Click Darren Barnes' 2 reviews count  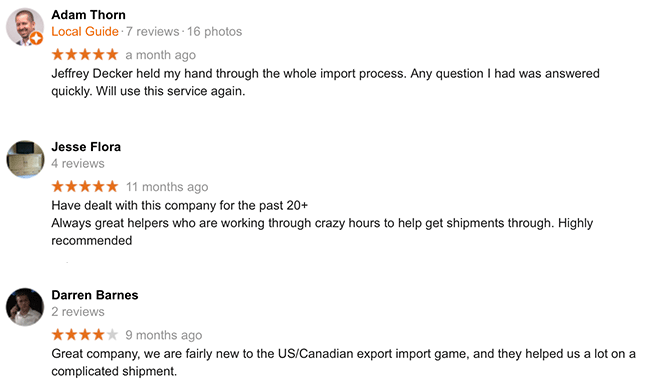click(78, 311)
